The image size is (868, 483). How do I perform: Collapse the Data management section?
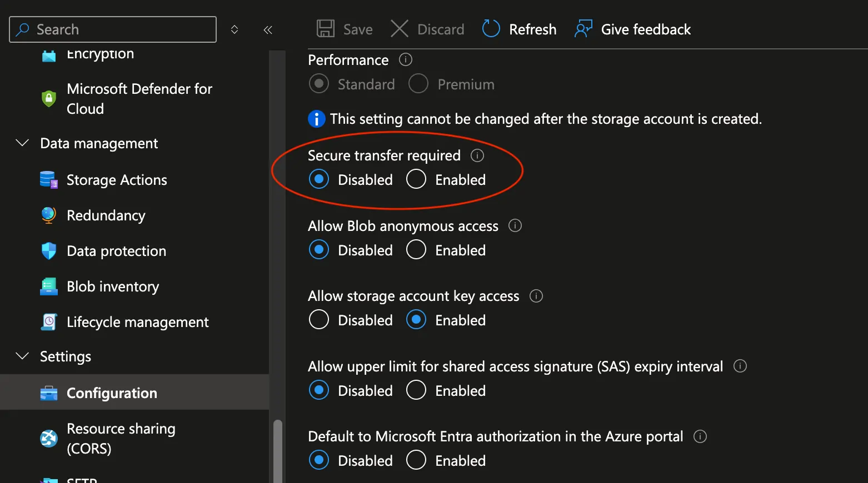tap(22, 143)
